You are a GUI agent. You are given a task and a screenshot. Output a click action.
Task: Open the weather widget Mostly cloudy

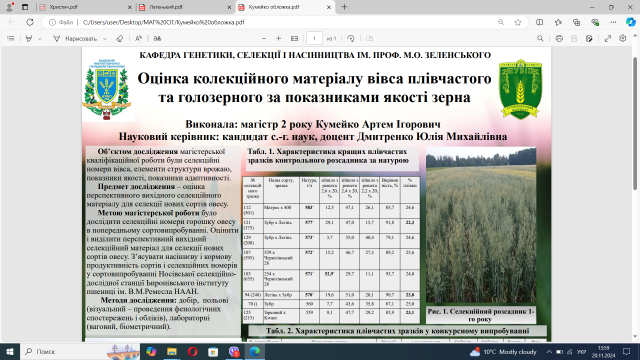tap(503, 351)
